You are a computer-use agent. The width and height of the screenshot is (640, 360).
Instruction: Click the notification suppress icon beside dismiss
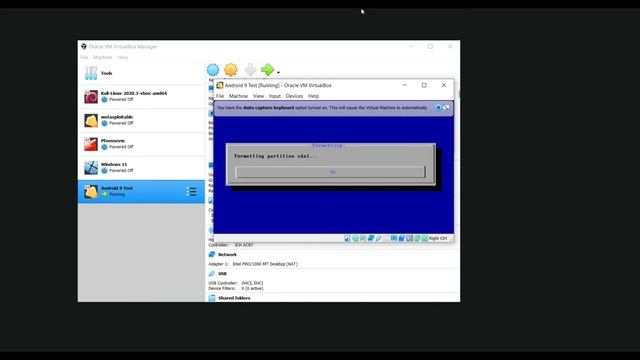pyautogui.click(x=446, y=108)
